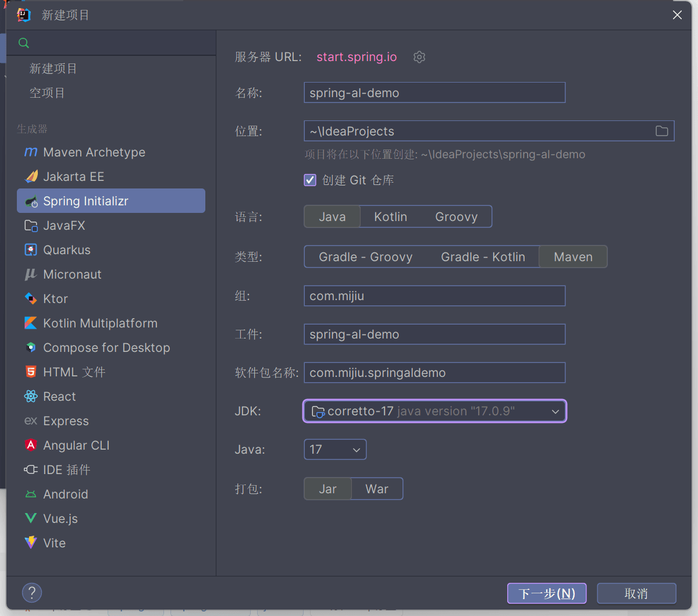Click the Maven Archetype generator icon
Viewport: 698px width, 616px height.
tap(31, 152)
